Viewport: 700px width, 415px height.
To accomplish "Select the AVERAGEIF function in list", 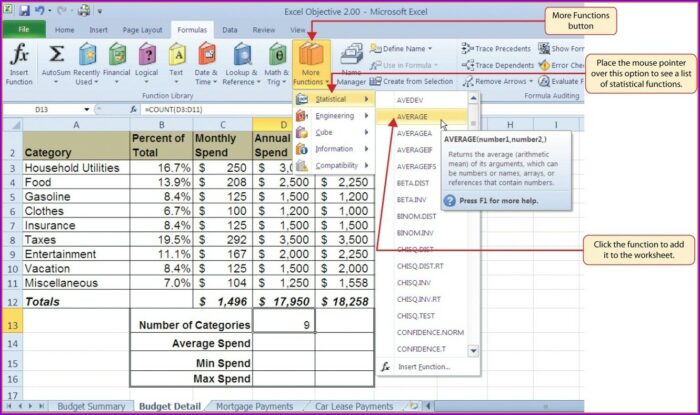I will [422, 150].
